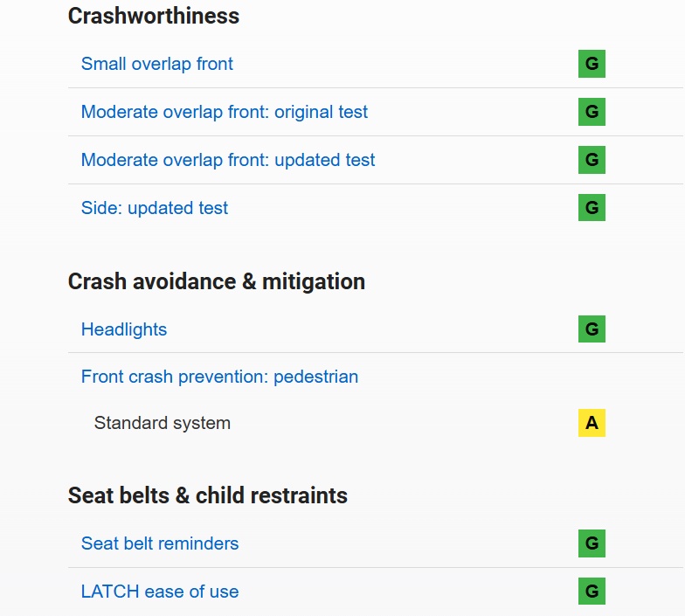685x616 pixels.
Task: Click Moderate overlap original test G badge
Action: (x=592, y=112)
